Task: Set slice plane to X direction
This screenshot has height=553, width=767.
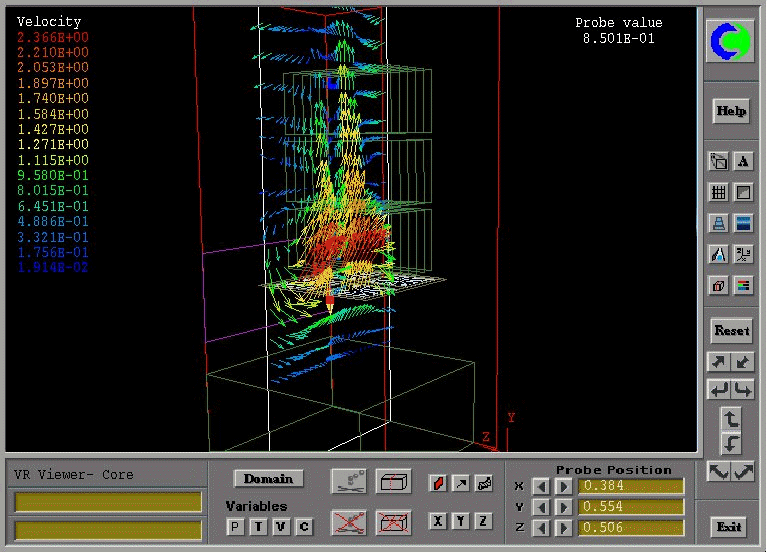Action: point(438,521)
